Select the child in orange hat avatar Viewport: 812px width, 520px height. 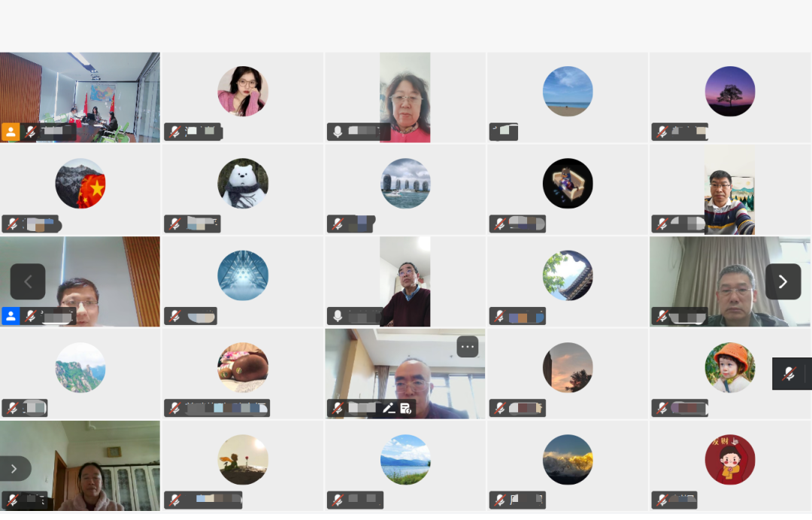point(729,367)
